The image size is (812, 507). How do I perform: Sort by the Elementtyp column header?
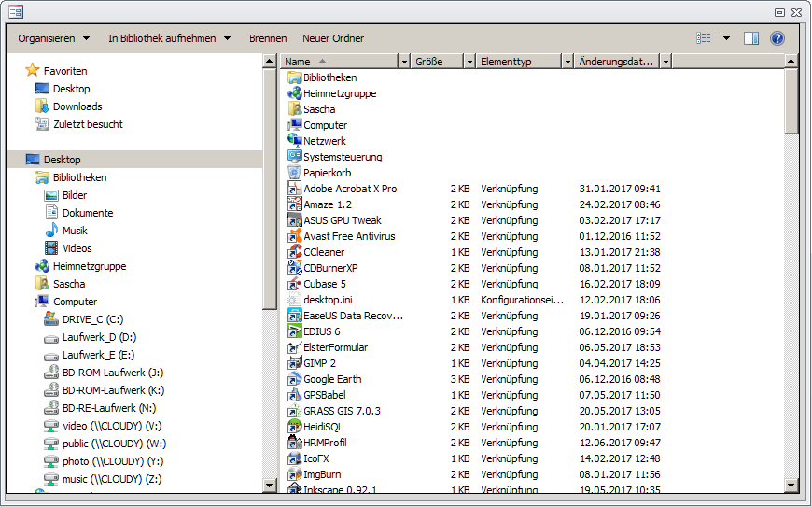point(519,62)
